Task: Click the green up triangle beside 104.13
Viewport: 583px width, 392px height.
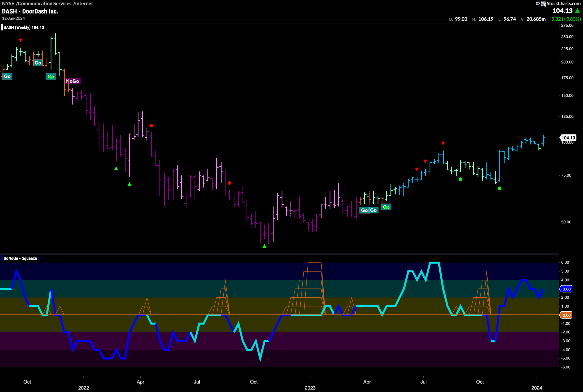Action: (578, 11)
